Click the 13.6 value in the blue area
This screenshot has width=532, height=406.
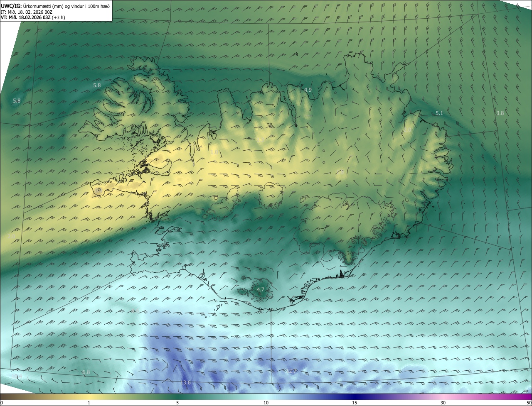186,382
